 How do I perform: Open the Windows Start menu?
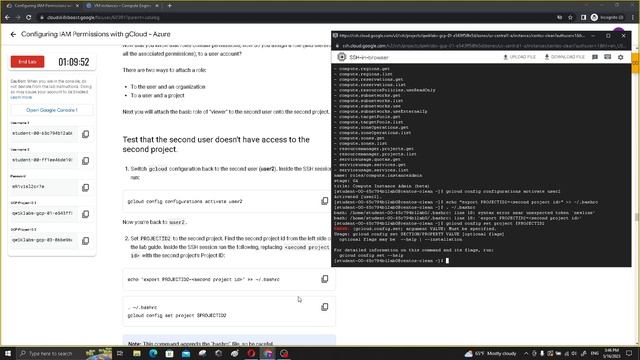tap(8, 353)
